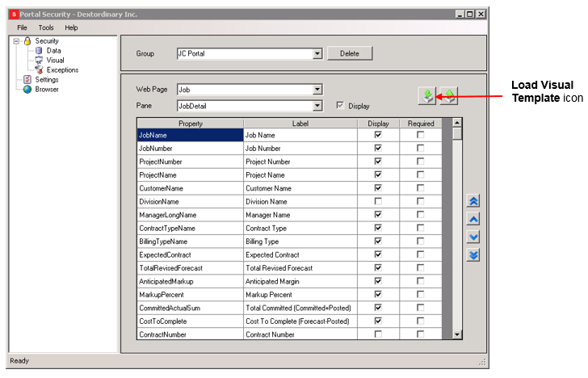Open the Help menu
The height and width of the screenshot is (378, 588).
(72, 27)
